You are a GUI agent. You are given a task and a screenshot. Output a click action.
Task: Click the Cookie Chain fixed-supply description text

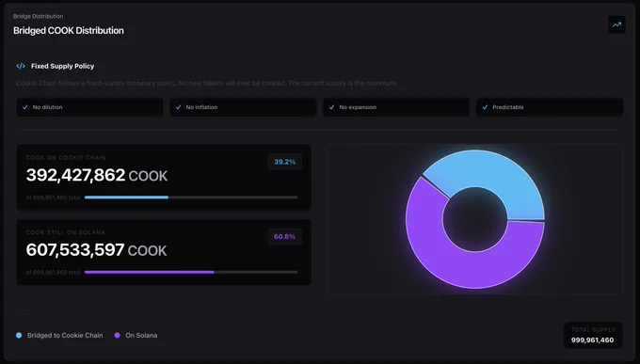pyautogui.click(x=206, y=84)
